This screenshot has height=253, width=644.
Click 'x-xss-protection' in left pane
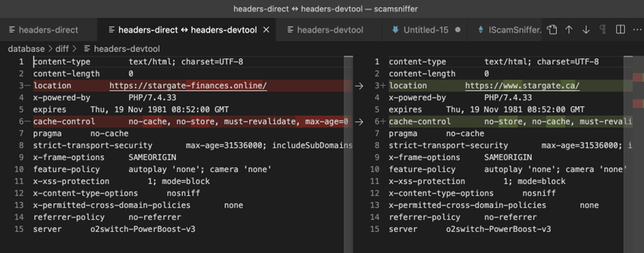(x=71, y=182)
